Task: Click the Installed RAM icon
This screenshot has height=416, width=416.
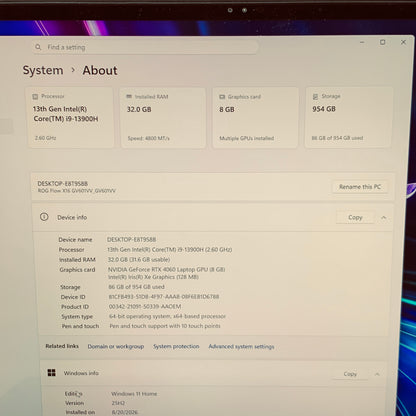Action: [x=129, y=96]
